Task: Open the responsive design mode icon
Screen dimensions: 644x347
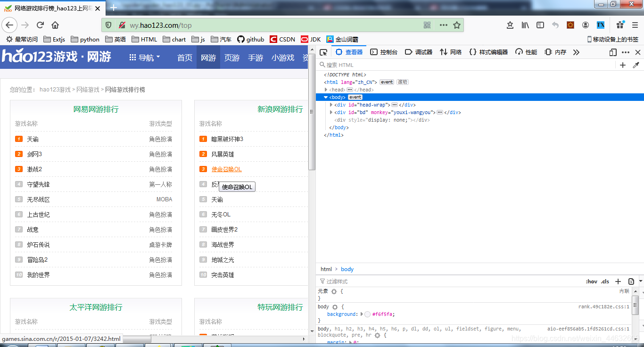Action: (x=613, y=52)
